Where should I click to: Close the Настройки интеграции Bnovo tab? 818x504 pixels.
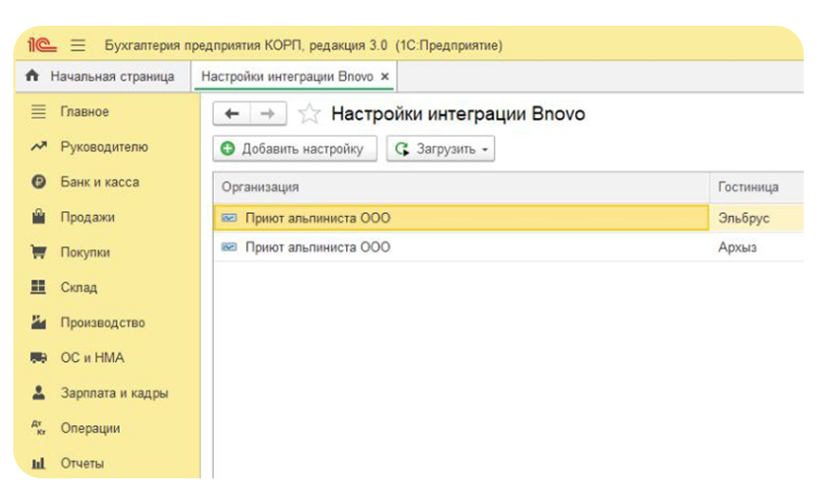[x=384, y=76]
